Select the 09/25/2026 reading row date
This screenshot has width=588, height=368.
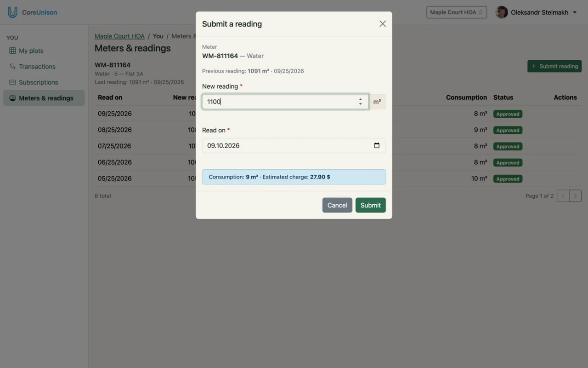coord(115,114)
